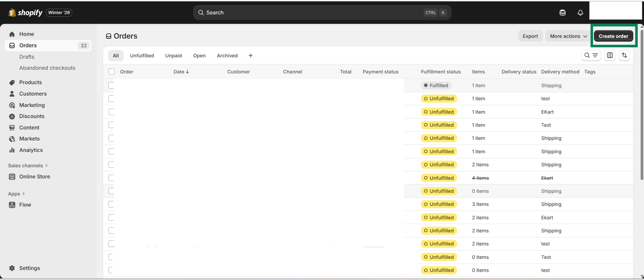Click the search and filter orders icon
The width and height of the screenshot is (644, 280).
[591, 55]
